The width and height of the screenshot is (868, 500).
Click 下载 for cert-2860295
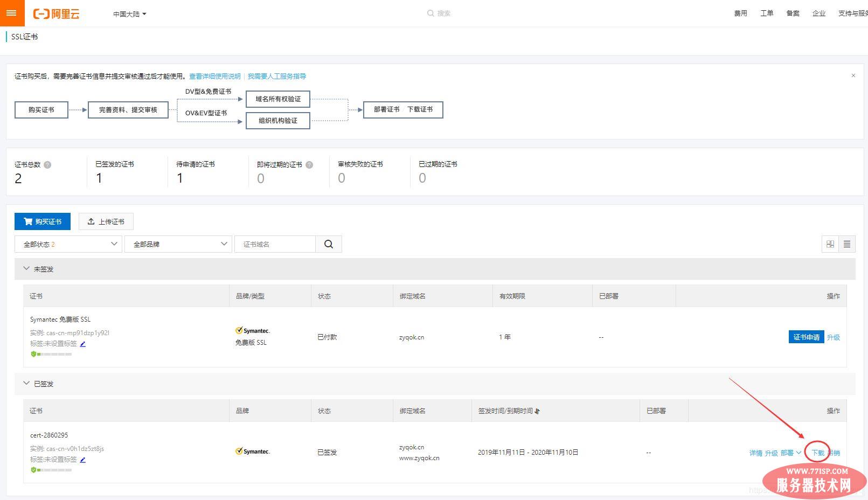coord(818,453)
